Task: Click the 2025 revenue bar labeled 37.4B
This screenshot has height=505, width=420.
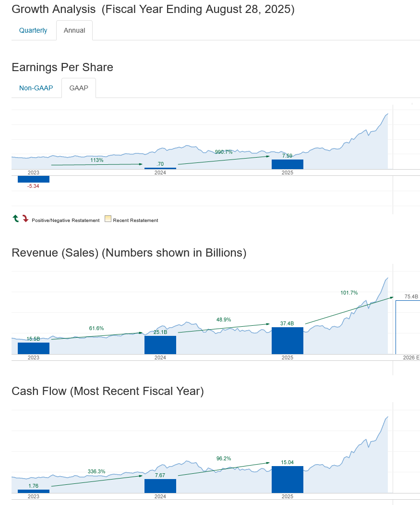Action: click(x=288, y=341)
